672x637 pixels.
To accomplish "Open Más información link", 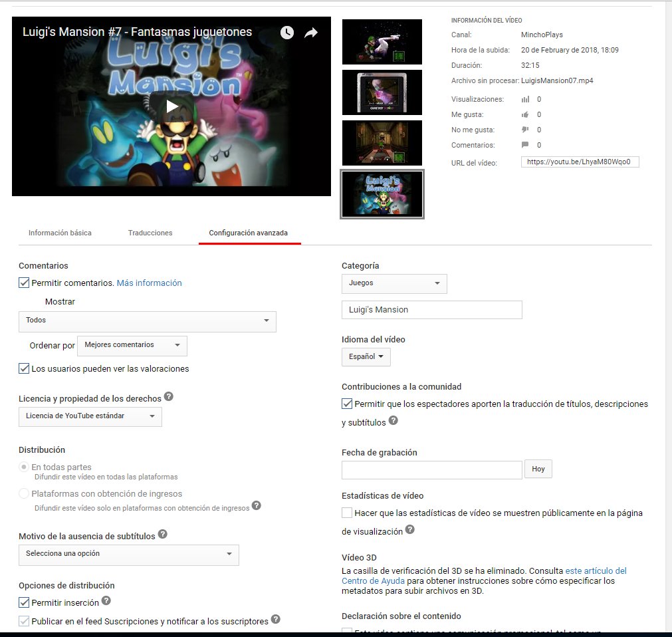I will pos(149,283).
